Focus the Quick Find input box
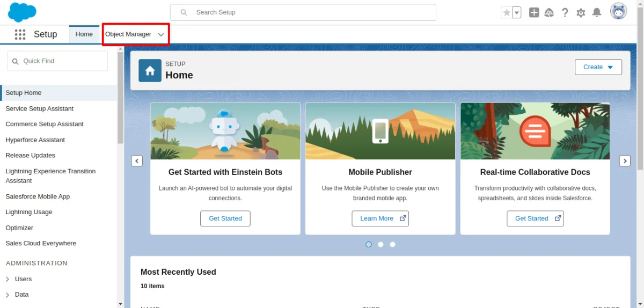Screen dimensions: 644x308 coord(57,61)
